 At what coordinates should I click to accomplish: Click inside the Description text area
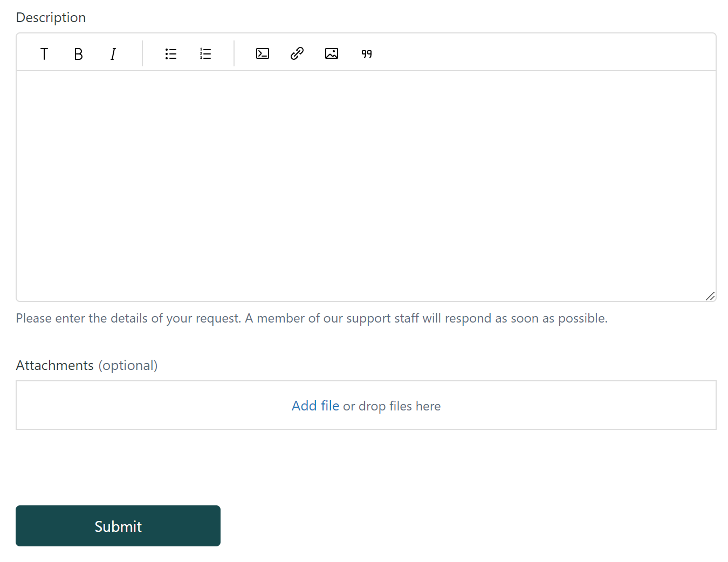366,186
